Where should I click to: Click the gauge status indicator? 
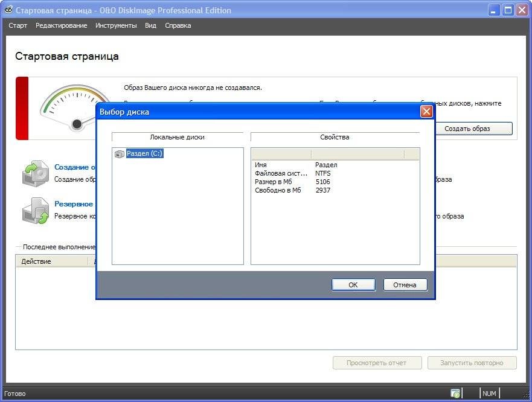click(75, 108)
